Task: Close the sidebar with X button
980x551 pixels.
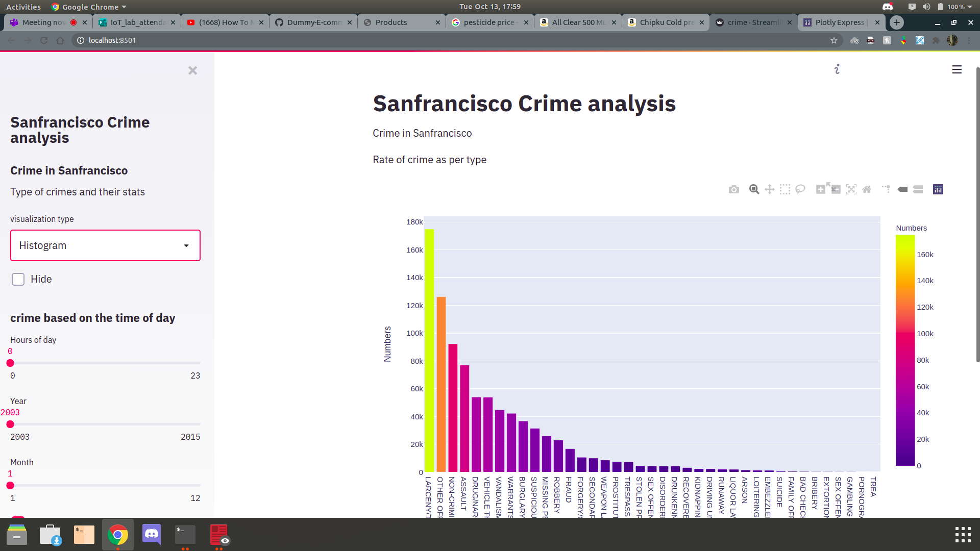Action: click(x=192, y=70)
